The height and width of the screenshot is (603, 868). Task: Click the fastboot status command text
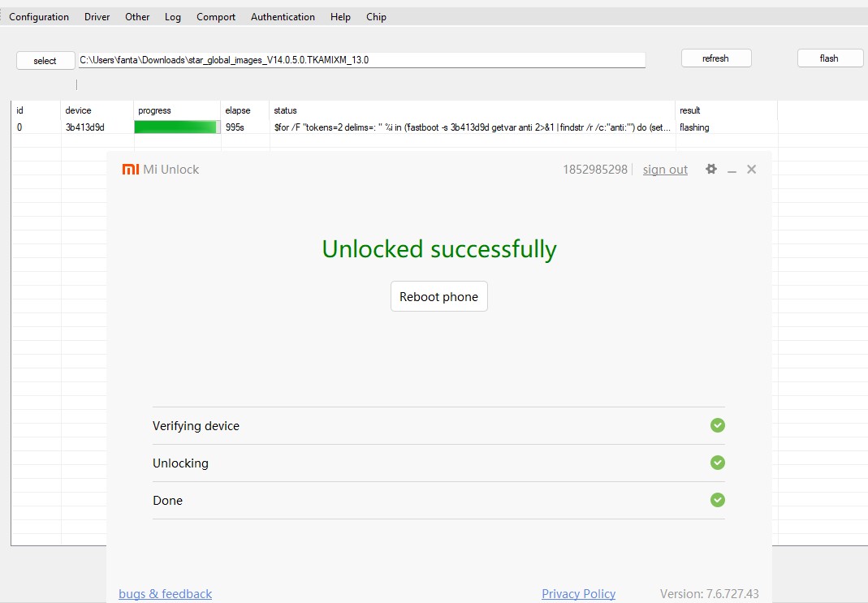[473, 127]
